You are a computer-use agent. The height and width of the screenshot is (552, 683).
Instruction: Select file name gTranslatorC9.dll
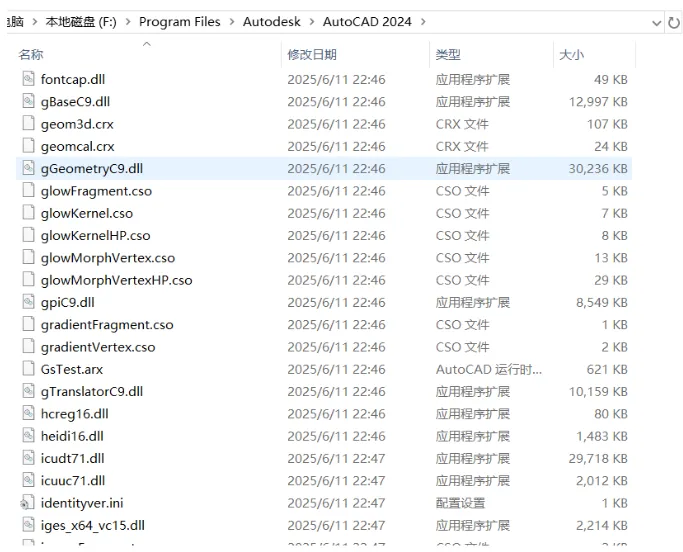pos(92,391)
